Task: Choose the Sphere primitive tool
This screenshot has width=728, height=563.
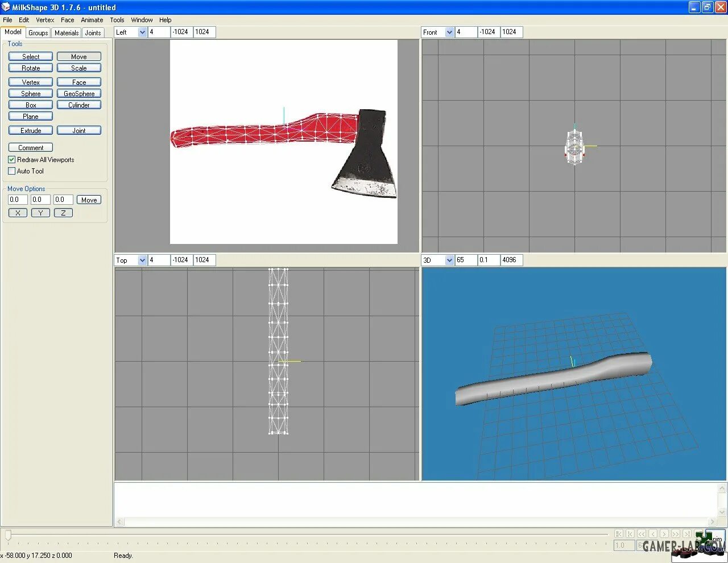Action: pyautogui.click(x=31, y=93)
